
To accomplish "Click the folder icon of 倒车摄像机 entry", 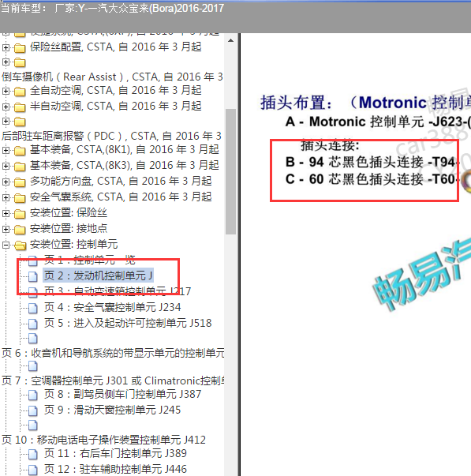I will tap(20, 62).
